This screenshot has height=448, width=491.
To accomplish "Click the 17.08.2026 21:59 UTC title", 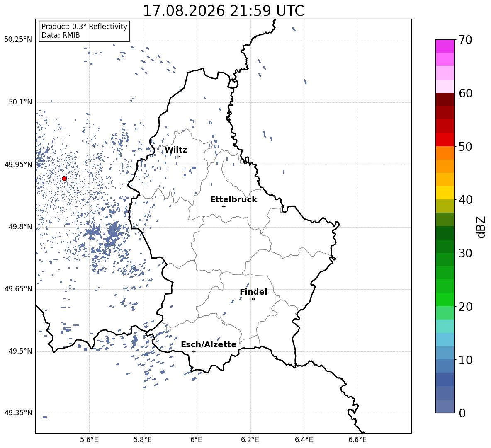I will point(224,11).
